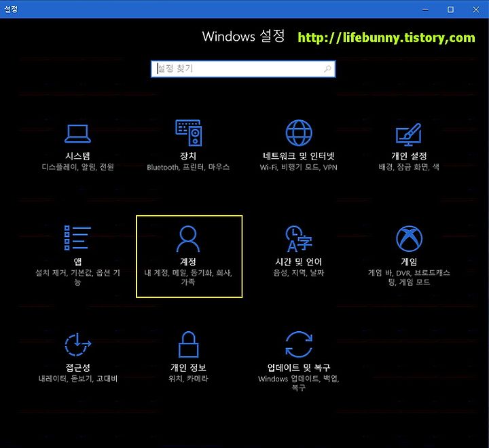
Task: Click the magnifier icon in search box
Action: point(327,69)
